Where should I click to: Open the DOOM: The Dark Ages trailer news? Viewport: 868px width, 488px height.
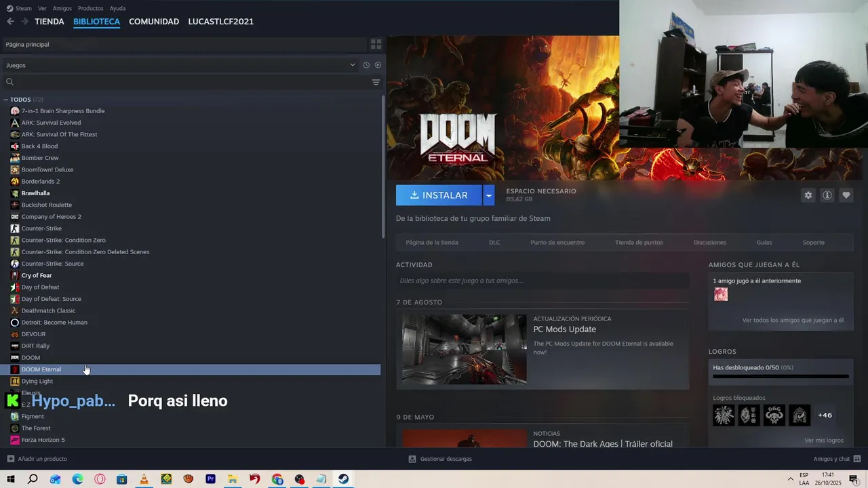coord(603,444)
